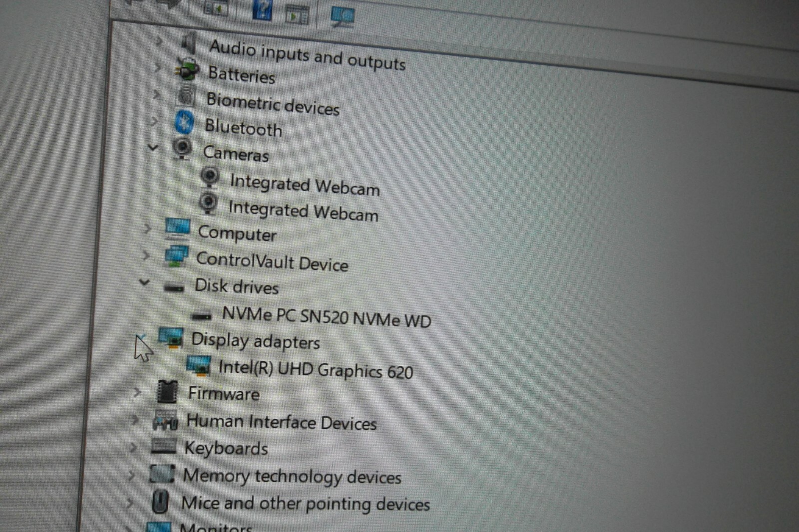Expand the Human Interface Devices category

pos(135,420)
